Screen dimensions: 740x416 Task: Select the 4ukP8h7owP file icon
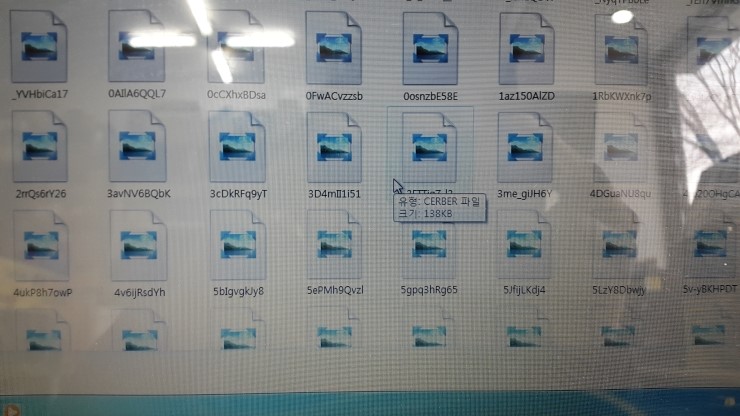41,246
